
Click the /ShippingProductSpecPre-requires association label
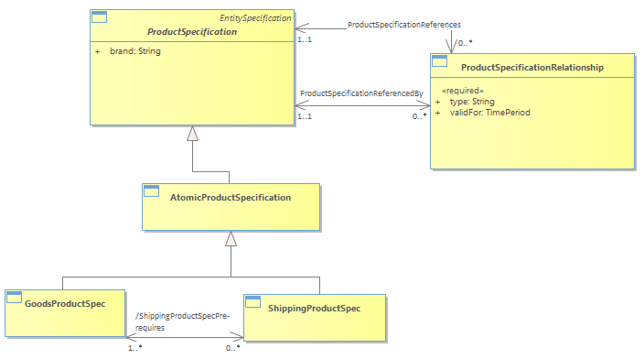pos(182,321)
